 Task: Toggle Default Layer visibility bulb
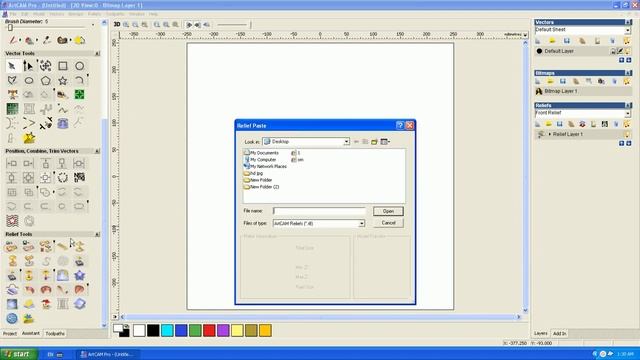pos(627,51)
